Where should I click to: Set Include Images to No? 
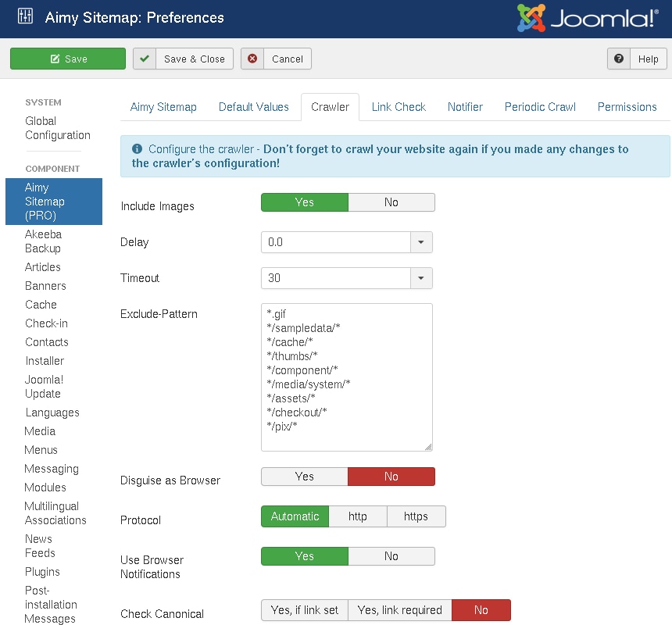[391, 202]
